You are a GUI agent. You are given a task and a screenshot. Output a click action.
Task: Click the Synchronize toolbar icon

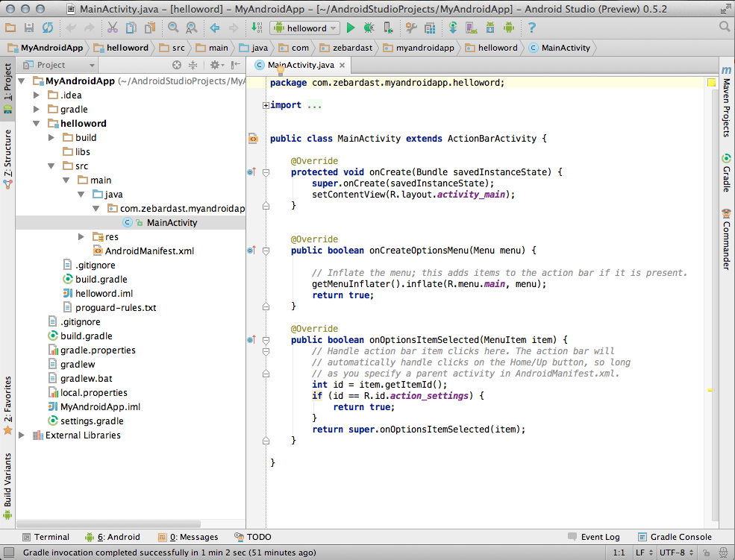pyautogui.click(x=47, y=28)
